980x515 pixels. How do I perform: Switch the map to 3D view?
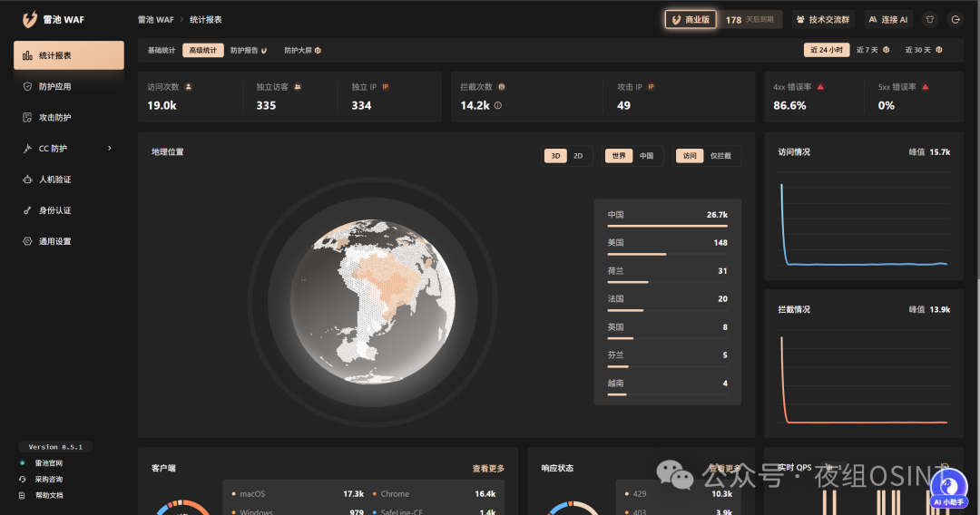[x=555, y=156]
